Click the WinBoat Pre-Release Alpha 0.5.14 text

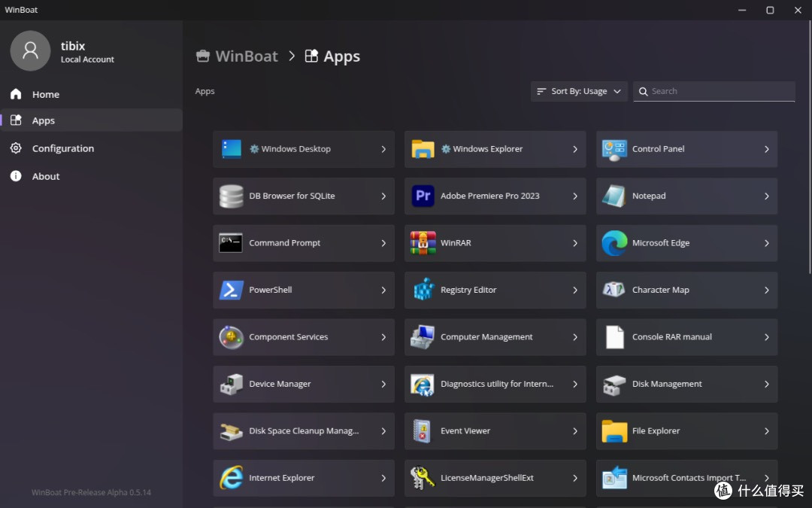tap(91, 492)
